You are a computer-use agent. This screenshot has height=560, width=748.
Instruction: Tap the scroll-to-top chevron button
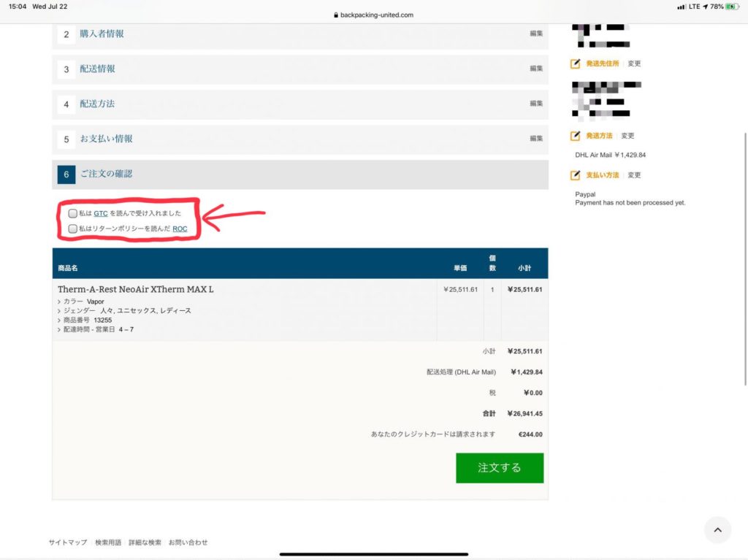tap(717, 529)
